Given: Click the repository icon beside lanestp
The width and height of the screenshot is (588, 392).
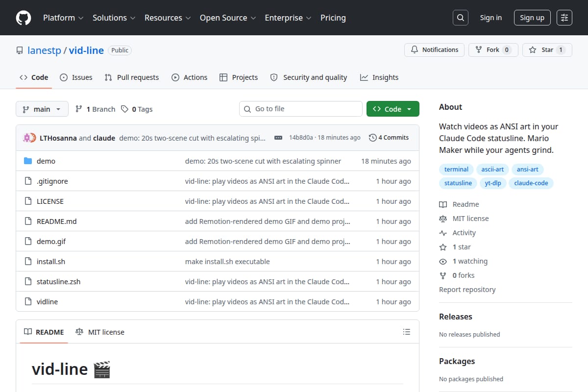Looking at the screenshot, I should click(20, 50).
